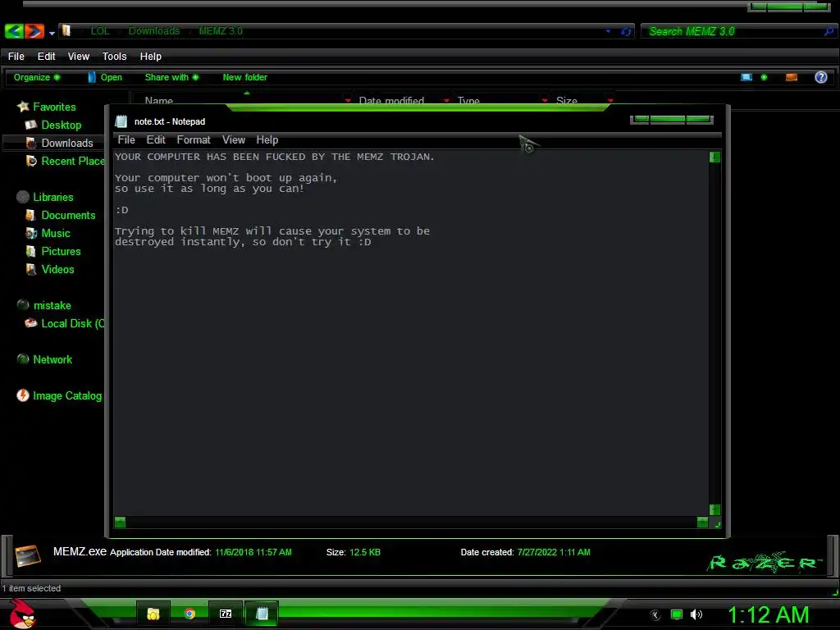Select Desktop in navigation pane
Viewport: 840px width, 630px height.
pos(53,125)
